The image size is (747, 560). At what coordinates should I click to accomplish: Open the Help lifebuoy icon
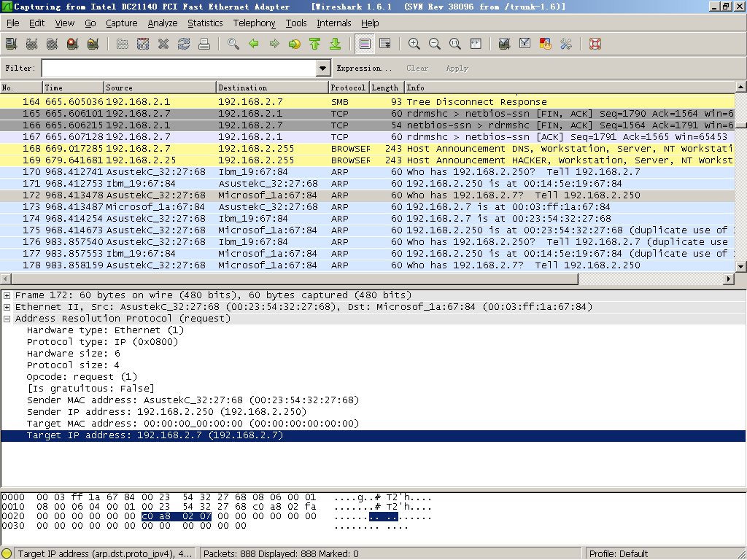[x=595, y=44]
